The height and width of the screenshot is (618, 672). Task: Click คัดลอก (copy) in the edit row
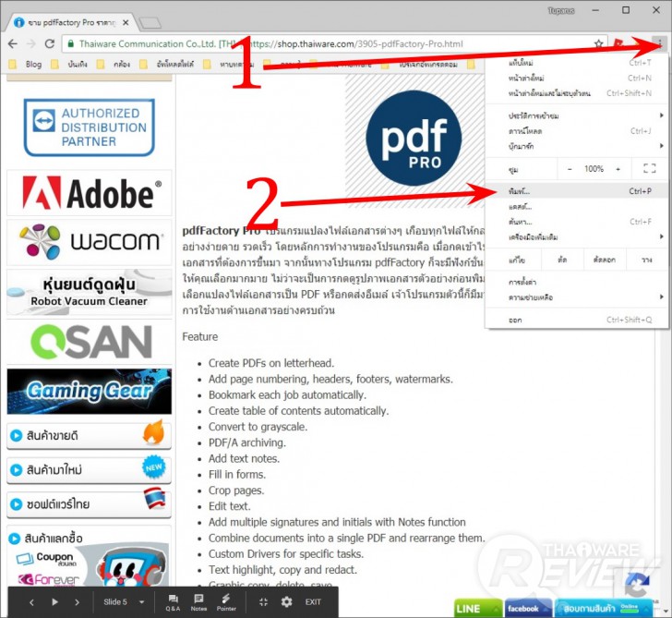point(605,260)
